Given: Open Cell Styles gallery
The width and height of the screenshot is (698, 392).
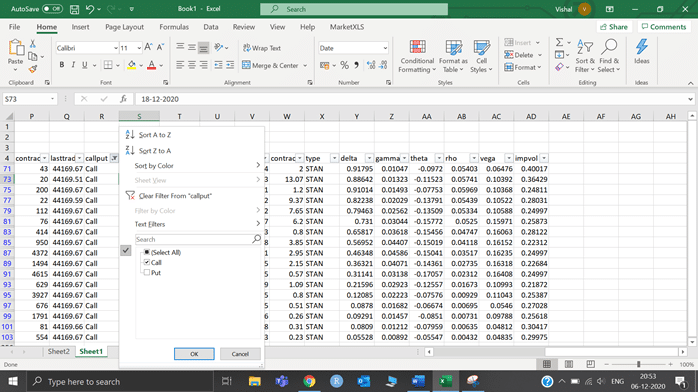Looking at the screenshot, I should (x=481, y=57).
